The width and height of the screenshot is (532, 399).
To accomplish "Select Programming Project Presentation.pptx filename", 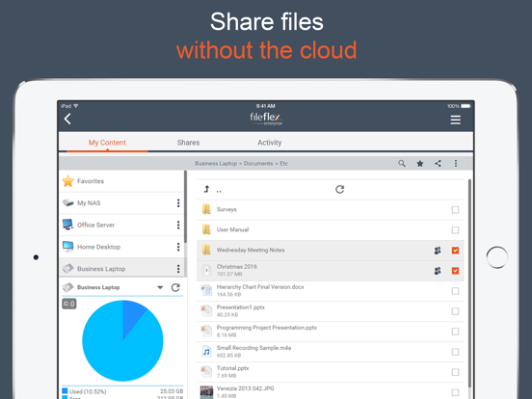I will [x=267, y=328].
